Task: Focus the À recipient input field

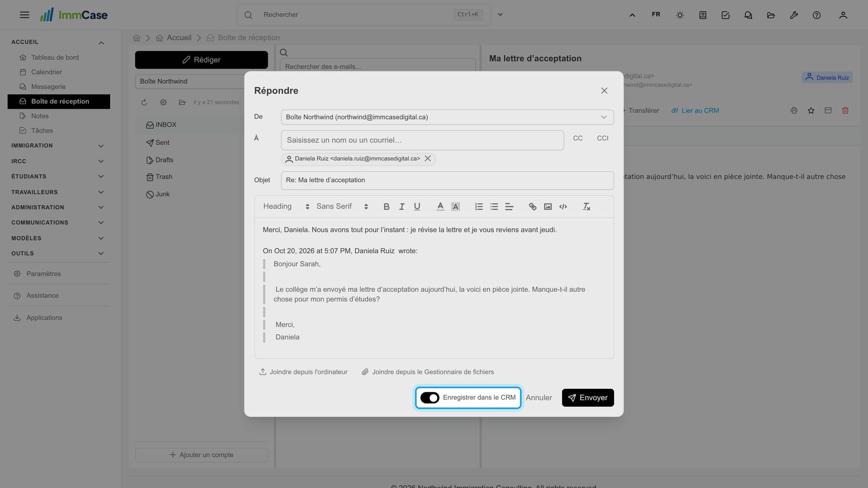Action: click(423, 140)
